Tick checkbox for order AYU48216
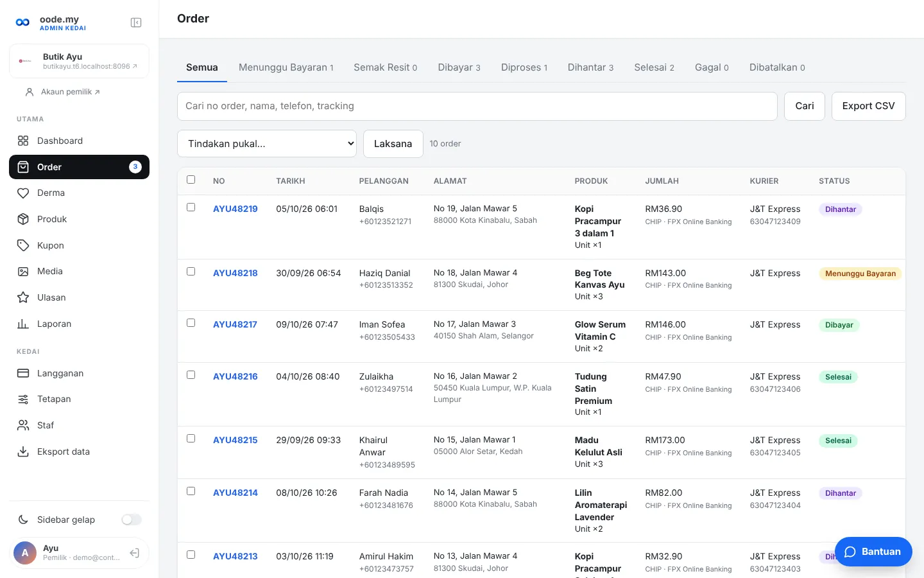 pos(191,375)
